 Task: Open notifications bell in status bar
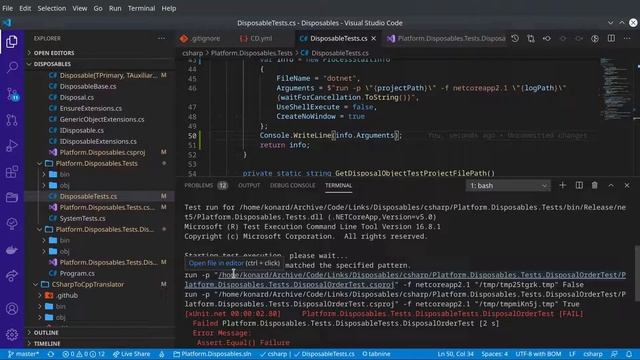point(629,354)
